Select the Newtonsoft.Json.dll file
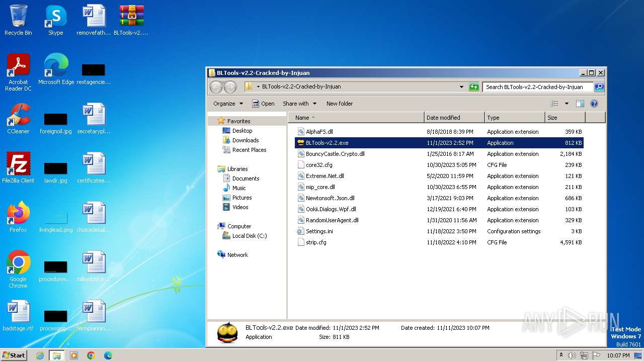644x362 pixels. tap(439, 198)
